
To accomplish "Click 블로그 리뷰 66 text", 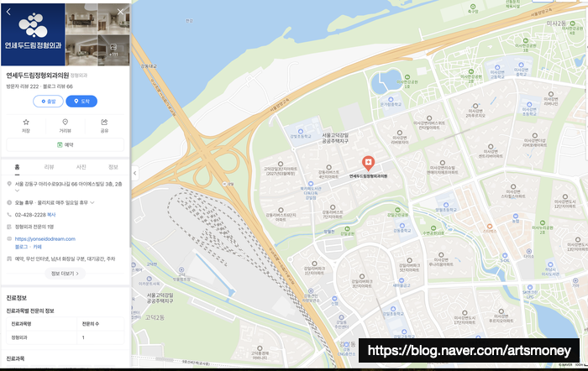I will tap(58, 86).
